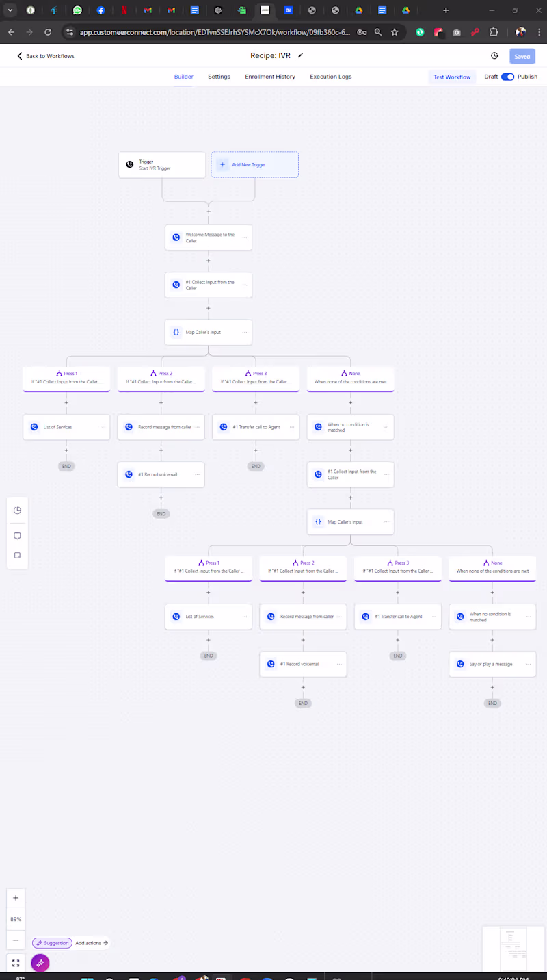Screen dimensions: 547x980
Task: Open the Enrollment History tab
Action: coord(270,77)
